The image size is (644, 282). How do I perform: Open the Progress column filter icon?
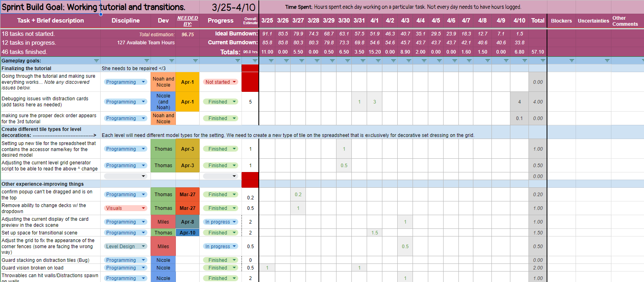click(237, 61)
